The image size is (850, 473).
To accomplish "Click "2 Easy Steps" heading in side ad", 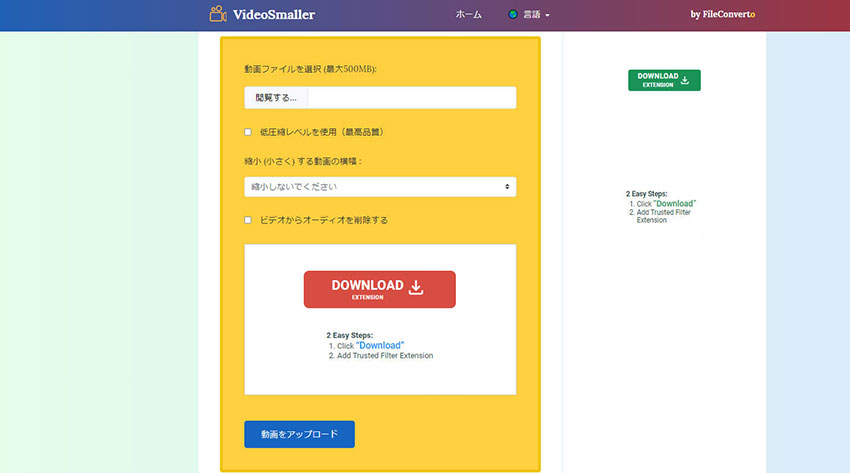I will [646, 194].
